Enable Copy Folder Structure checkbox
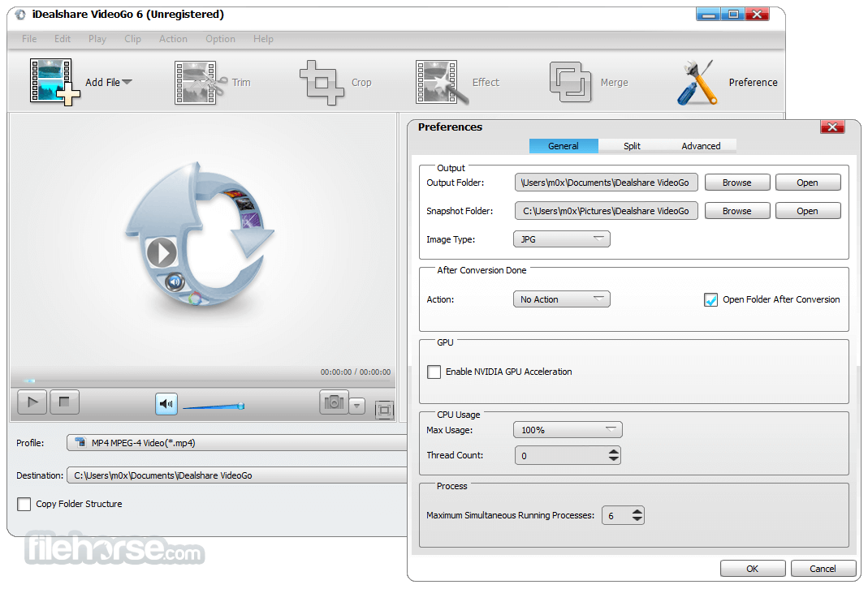This screenshot has width=868, height=589. [24, 504]
